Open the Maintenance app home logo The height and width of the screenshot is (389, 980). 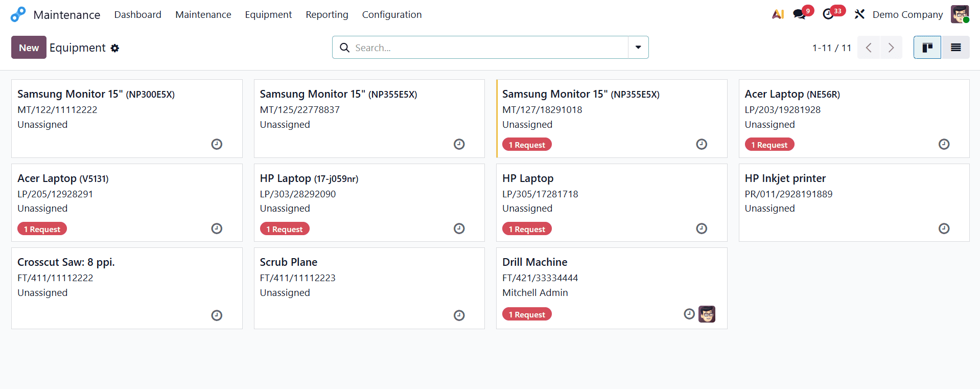(18, 14)
